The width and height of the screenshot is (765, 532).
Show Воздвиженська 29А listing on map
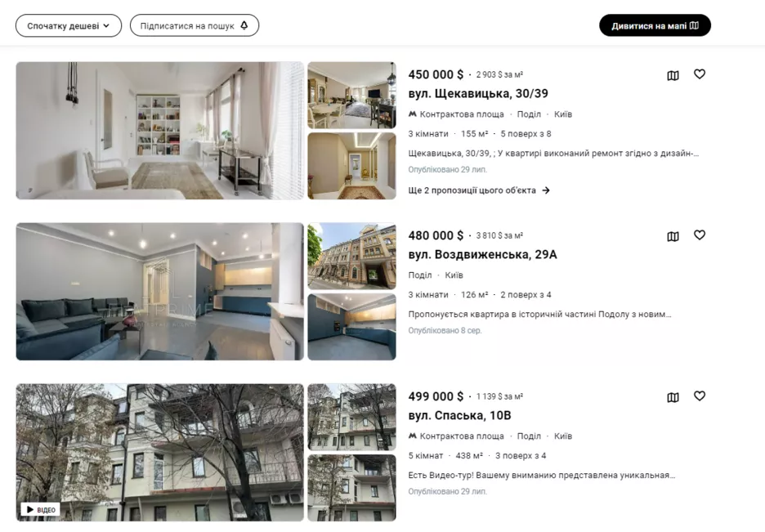pos(673,236)
